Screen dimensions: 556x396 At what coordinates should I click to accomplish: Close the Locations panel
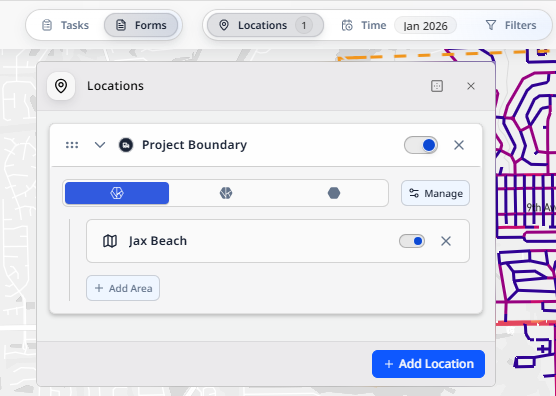coord(471,86)
